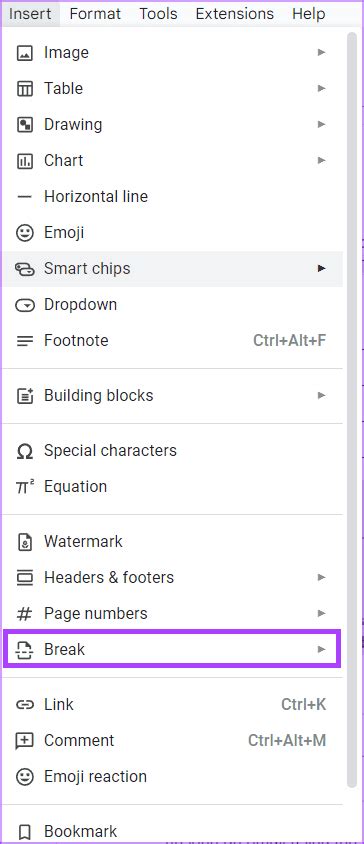Select the Link menu entry

[x=173, y=705]
